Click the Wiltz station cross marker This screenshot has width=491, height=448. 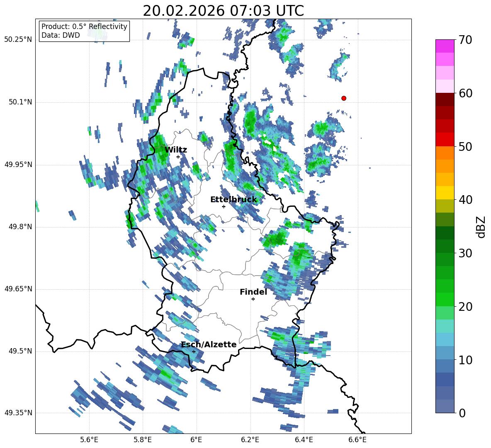178,157
